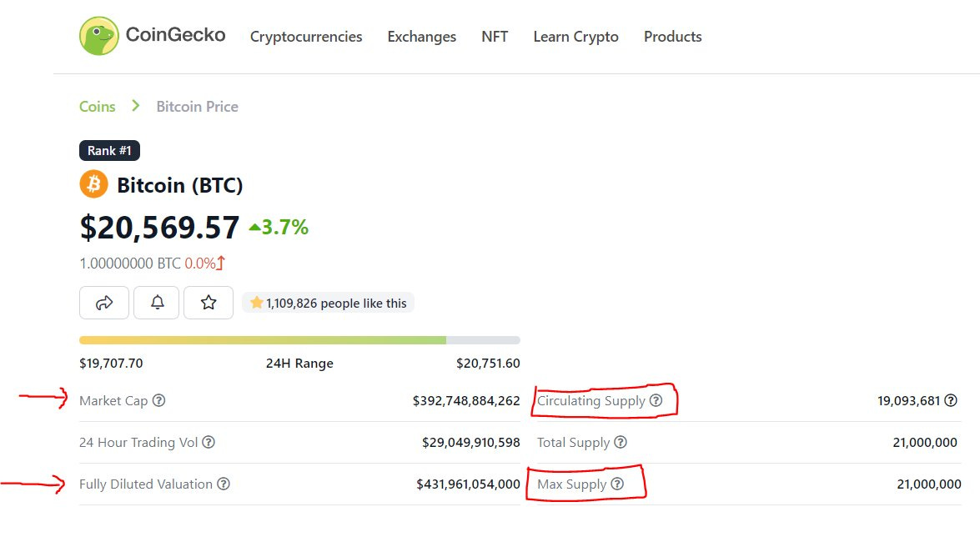
Task: Click the green 3.7% up-triangle indicator
Action: (x=254, y=228)
